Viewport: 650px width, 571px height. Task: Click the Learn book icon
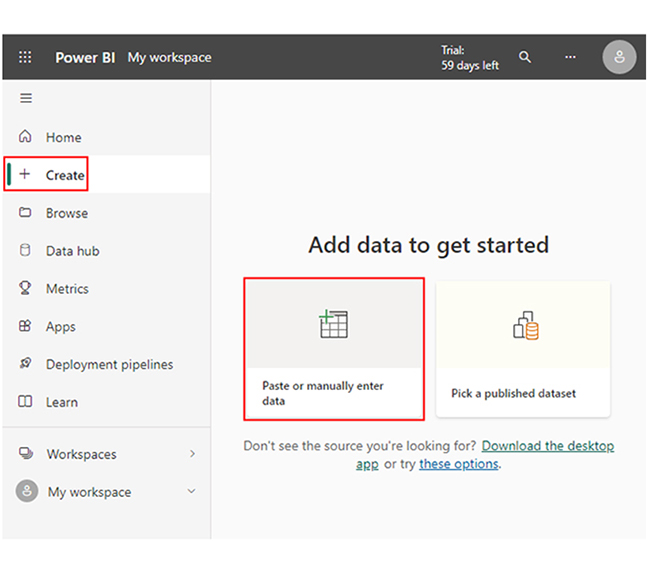tap(25, 401)
